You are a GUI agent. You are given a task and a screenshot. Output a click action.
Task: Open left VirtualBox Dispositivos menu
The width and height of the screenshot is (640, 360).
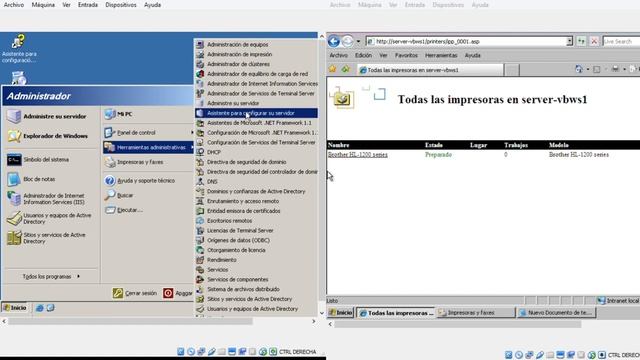click(x=121, y=5)
